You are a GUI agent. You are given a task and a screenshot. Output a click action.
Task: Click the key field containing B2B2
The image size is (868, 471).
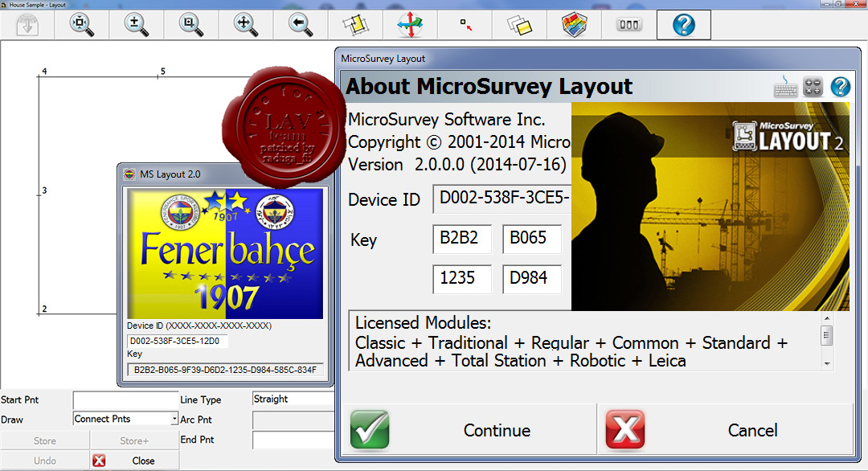[x=461, y=239]
